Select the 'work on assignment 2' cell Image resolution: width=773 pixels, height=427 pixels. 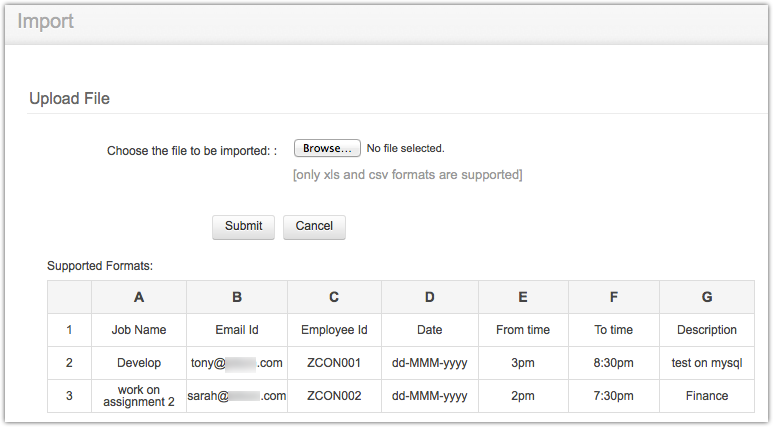[139, 396]
